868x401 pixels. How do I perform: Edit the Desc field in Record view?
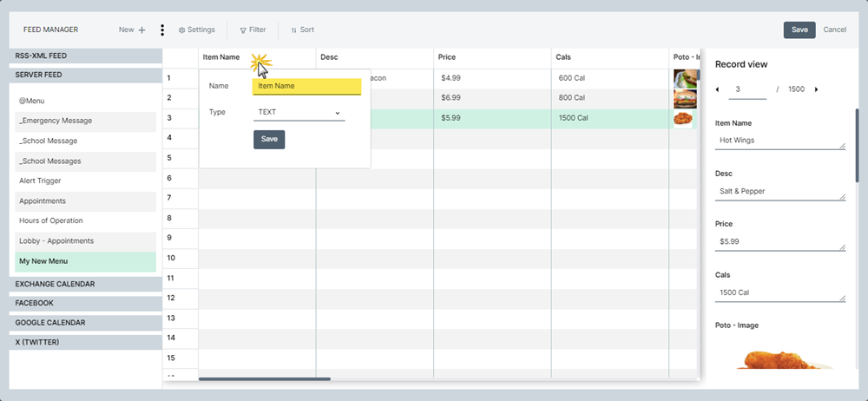coord(780,192)
